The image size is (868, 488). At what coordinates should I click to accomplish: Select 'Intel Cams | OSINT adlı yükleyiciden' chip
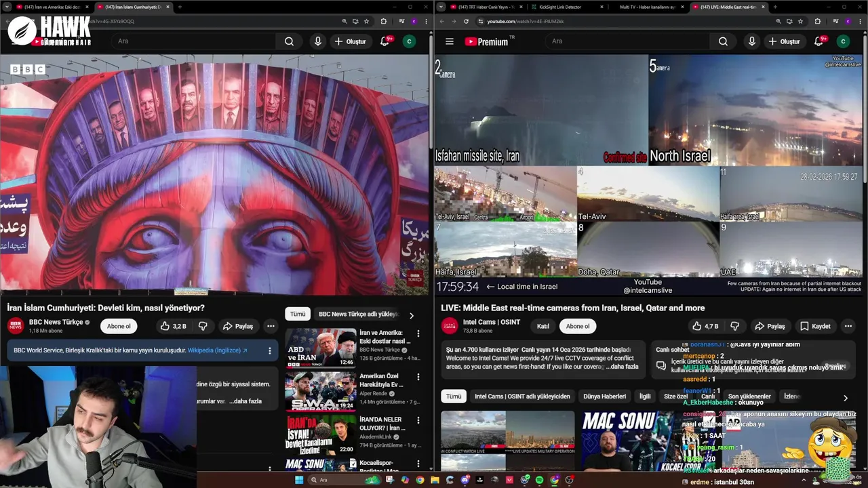pyautogui.click(x=522, y=396)
